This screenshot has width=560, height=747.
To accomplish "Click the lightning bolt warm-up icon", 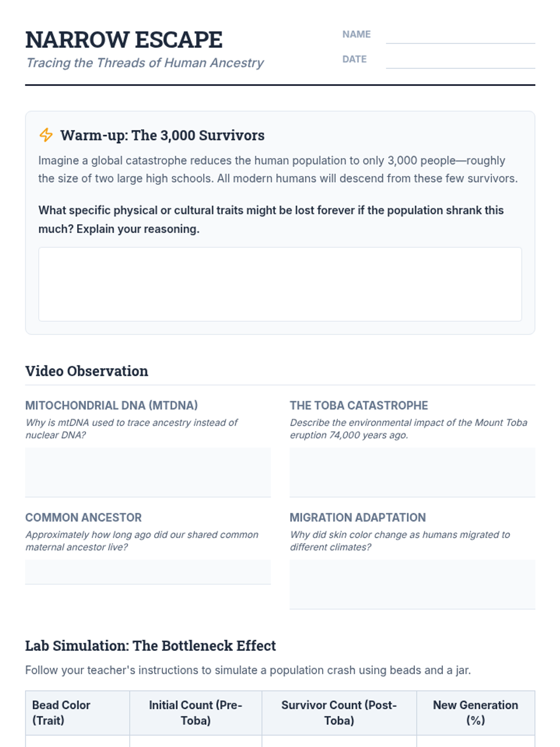I will tap(46, 135).
